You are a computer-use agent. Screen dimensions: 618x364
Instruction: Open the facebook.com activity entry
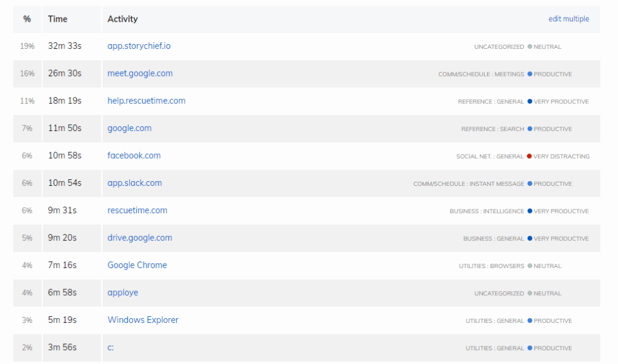pyautogui.click(x=134, y=156)
